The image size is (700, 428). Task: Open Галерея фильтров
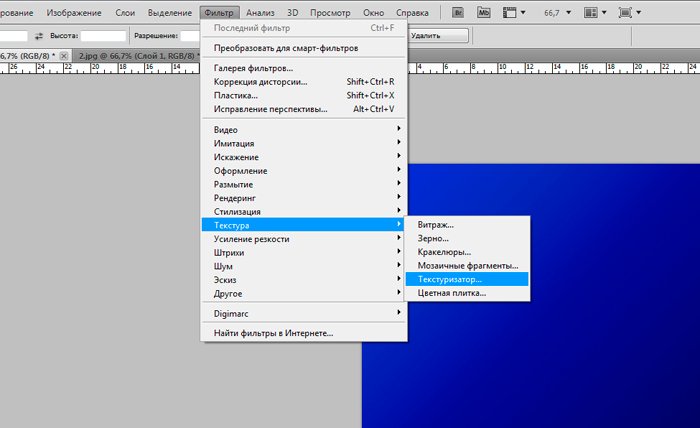253,68
